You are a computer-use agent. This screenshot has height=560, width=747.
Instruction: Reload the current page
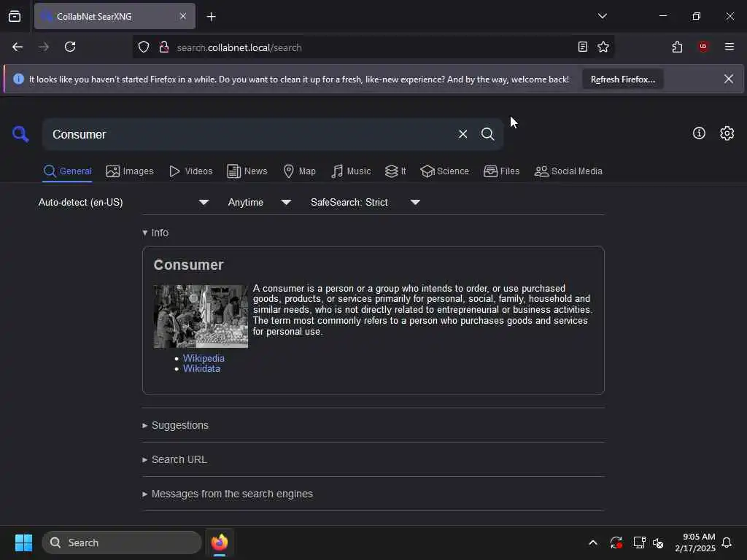click(70, 47)
